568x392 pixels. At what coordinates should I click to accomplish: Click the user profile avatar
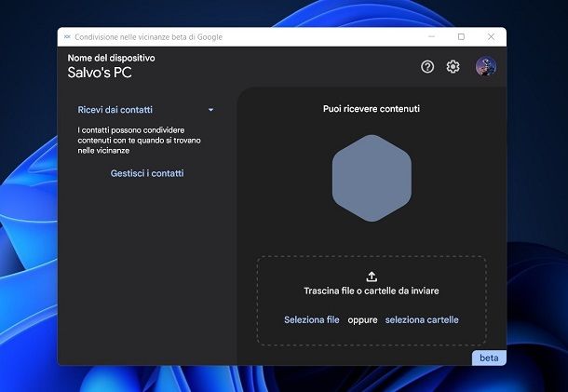(486, 67)
